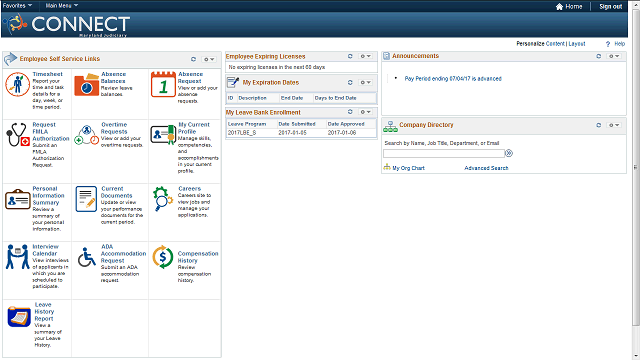Open the Overtime Requests text link
The image size is (640, 360).
[114, 128]
